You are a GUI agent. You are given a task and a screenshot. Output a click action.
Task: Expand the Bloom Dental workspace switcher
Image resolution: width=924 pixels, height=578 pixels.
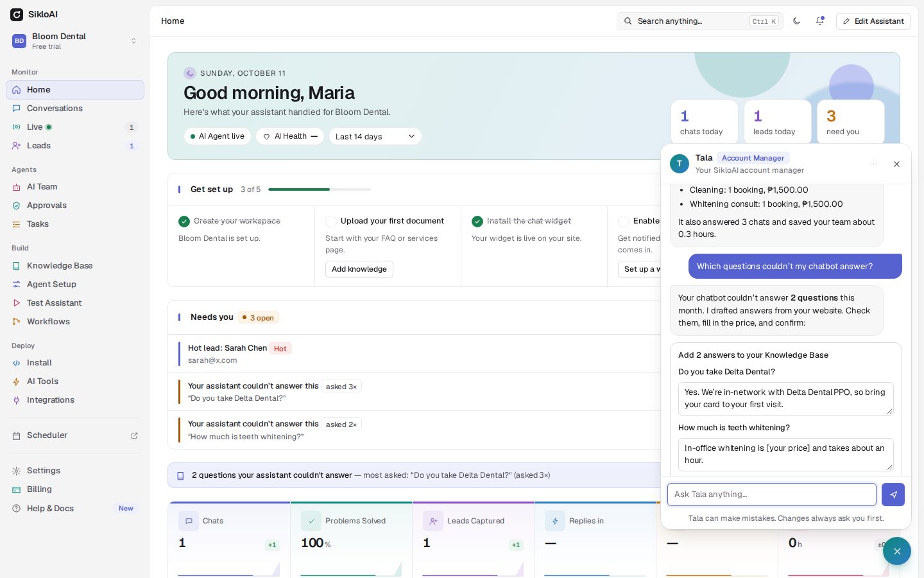tap(74, 41)
